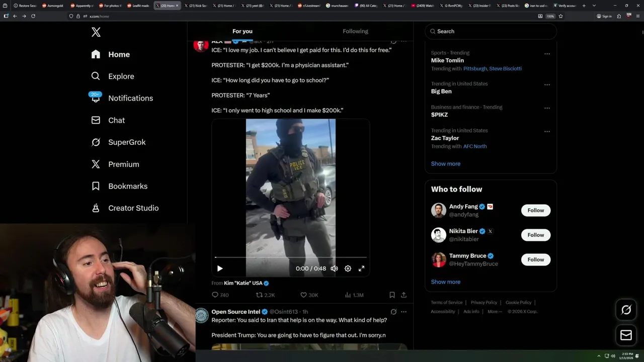Open the Chat section
Image resolution: width=644 pixels, height=362 pixels.
(x=108, y=120)
